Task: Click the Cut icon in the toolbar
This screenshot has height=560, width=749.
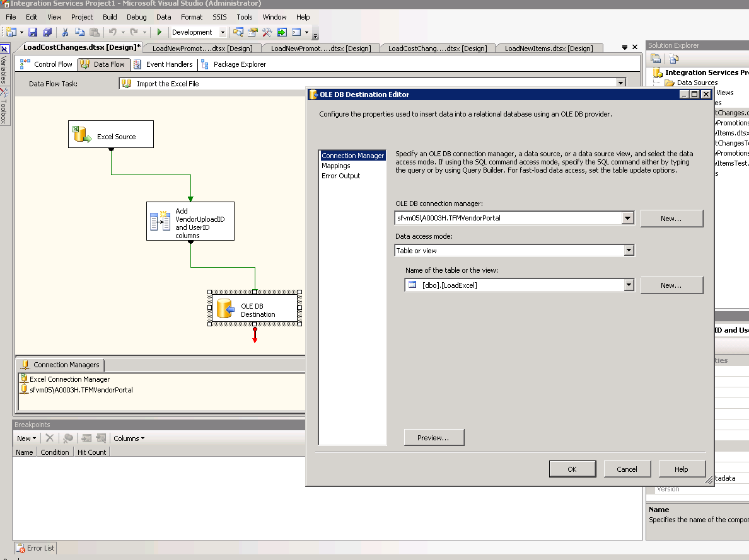Action: (x=65, y=31)
